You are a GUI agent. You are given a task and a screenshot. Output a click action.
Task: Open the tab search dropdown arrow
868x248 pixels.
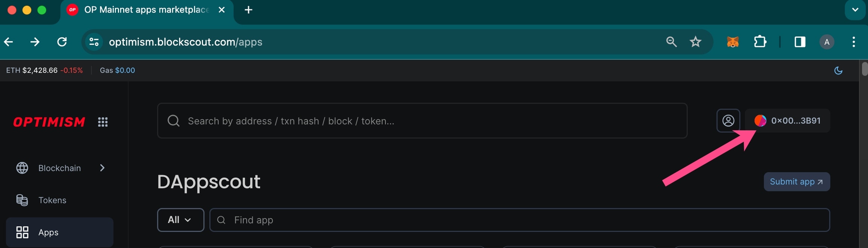coord(855,10)
